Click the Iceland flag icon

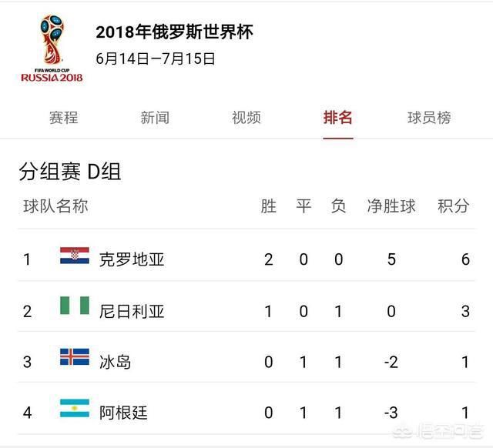point(75,359)
